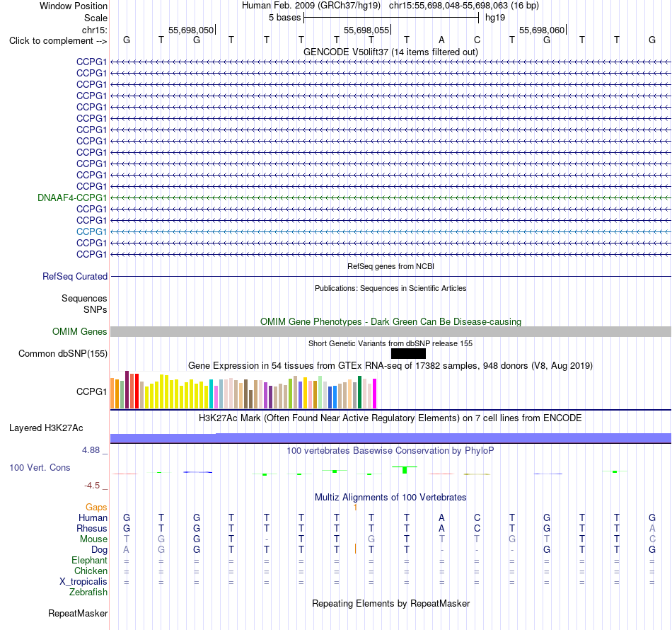Click base A in the complement sequence row

(441, 40)
